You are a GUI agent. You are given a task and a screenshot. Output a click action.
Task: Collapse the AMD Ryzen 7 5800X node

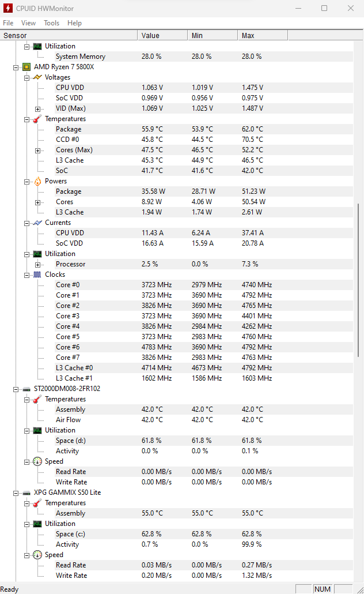pyautogui.click(x=16, y=68)
